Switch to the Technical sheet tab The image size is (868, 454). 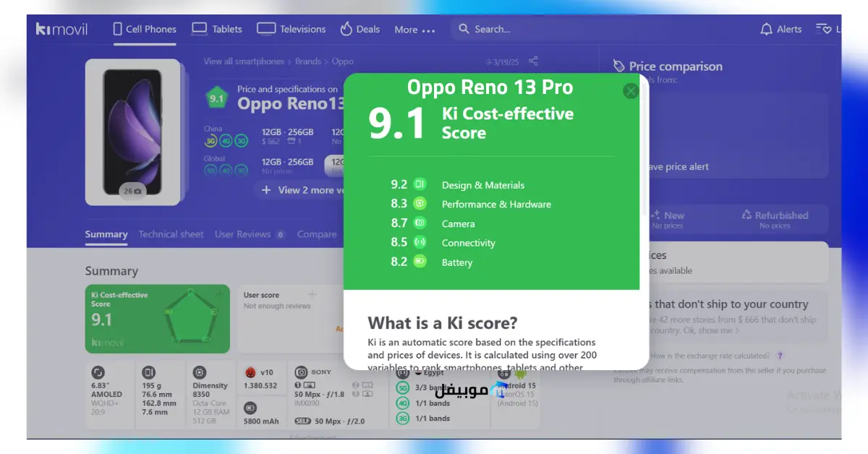pyautogui.click(x=171, y=234)
